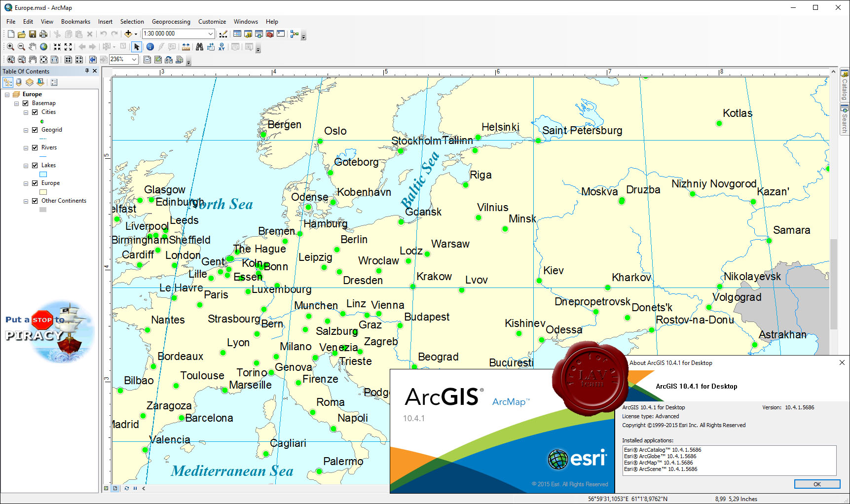Viewport: 850px width, 504px height.
Task: List By Visibility in Table Of Contents
Action: pyautogui.click(x=30, y=82)
